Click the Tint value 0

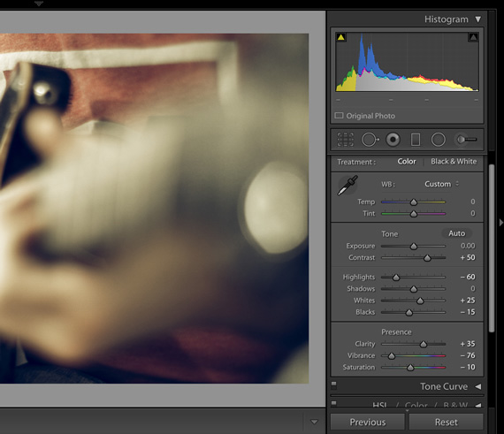473,213
